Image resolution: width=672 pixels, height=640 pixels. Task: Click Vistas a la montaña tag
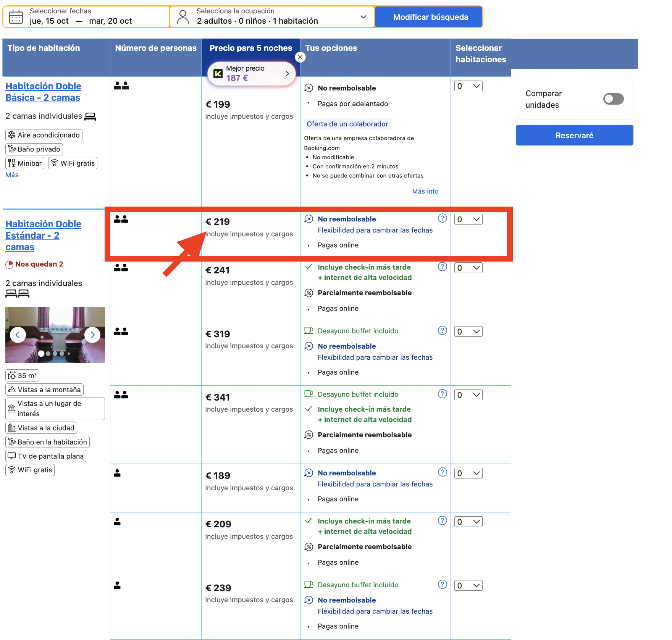coord(44,390)
